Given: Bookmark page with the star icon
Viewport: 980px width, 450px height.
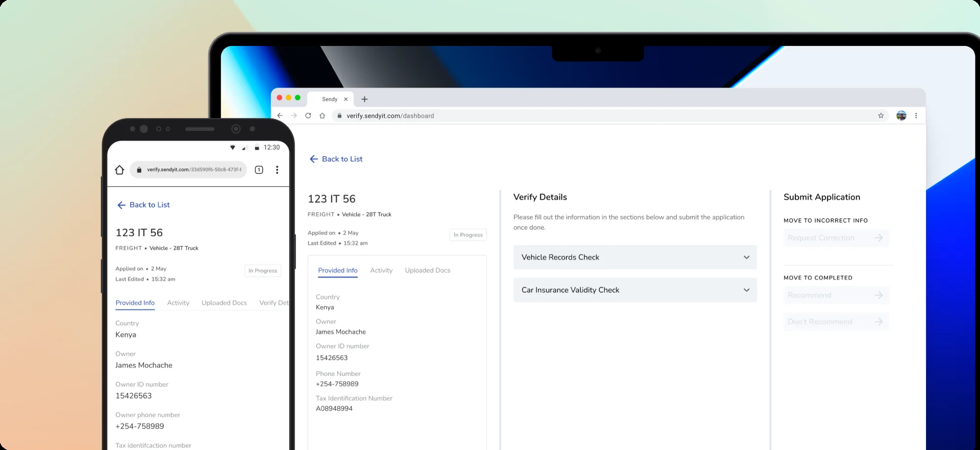Looking at the screenshot, I should pyautogui.click(x=881, y=116).
